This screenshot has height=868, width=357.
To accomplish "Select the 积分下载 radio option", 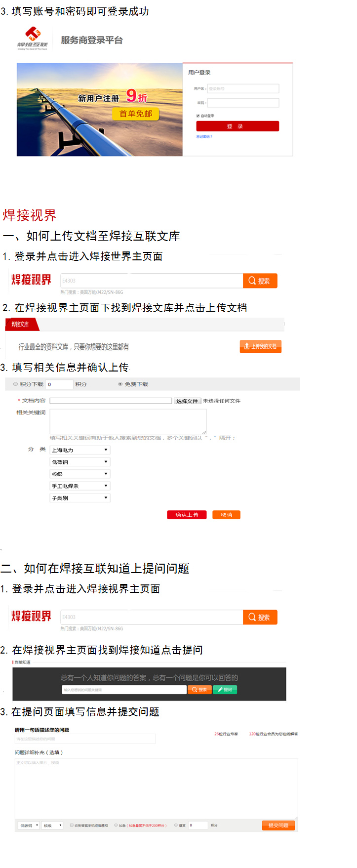I will click(15, 384).
